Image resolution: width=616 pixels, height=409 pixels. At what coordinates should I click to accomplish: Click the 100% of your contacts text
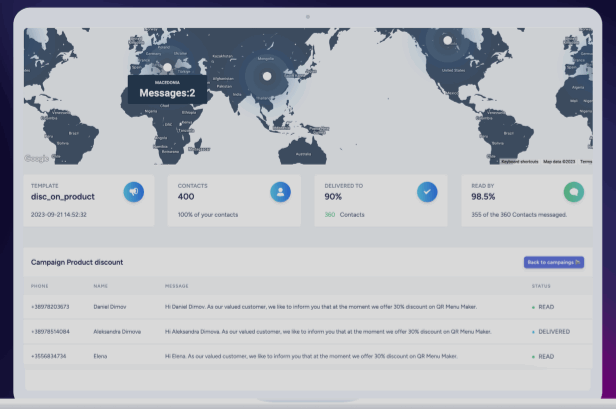click(208, 215)
